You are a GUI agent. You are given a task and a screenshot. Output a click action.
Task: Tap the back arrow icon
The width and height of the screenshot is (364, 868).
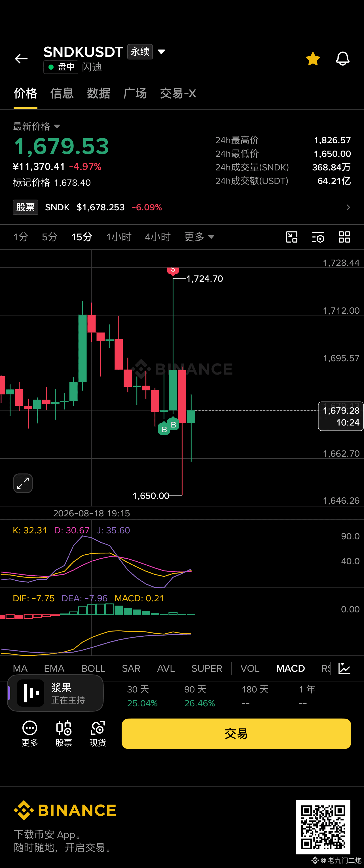21,59
